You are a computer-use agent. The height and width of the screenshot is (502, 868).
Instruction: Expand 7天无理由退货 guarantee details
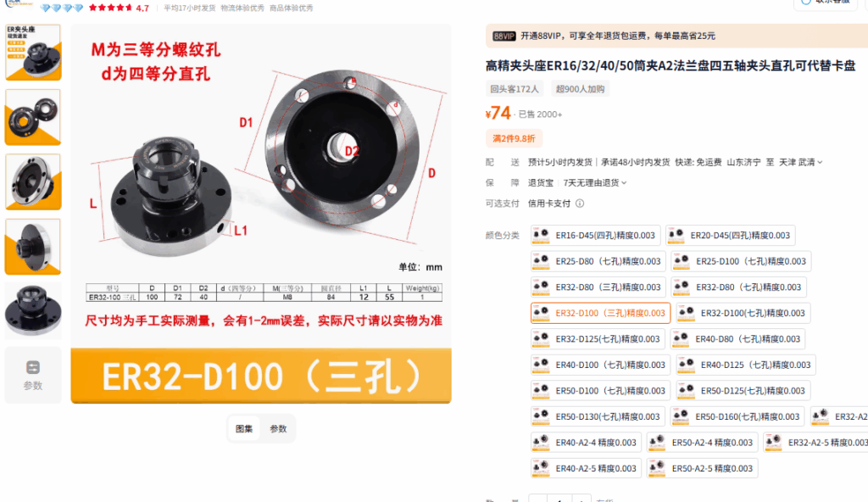pyautogui.click(x=594, y=183)
